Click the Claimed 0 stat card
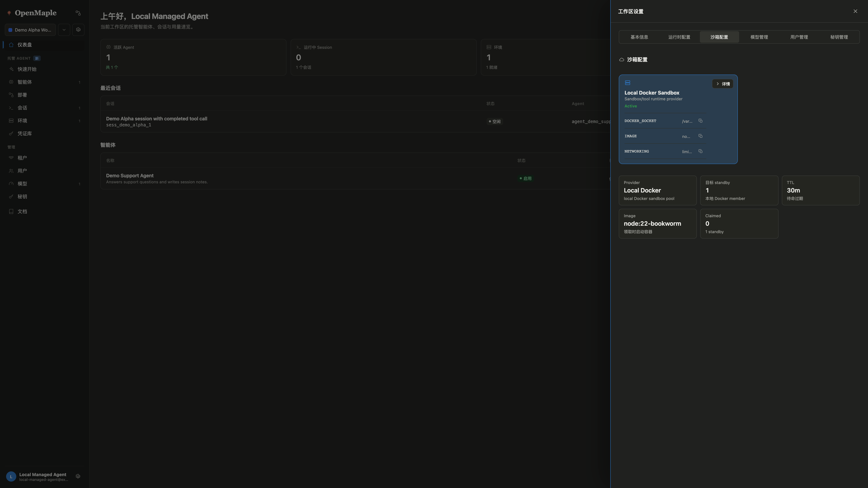Screen dimensions: 868x488 pos(739,224)
